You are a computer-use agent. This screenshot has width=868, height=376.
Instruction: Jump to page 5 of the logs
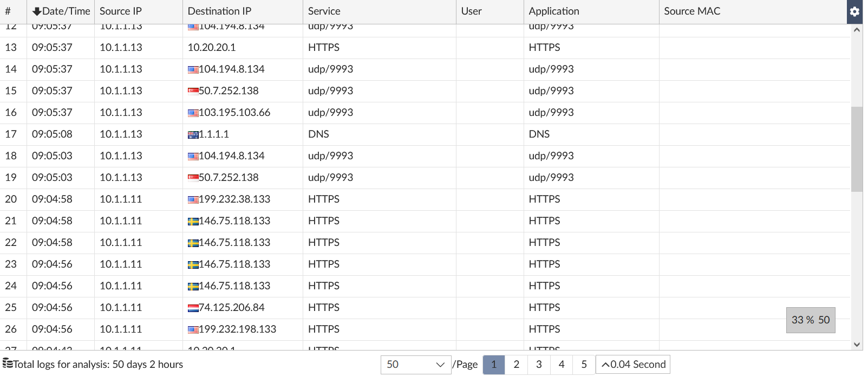coord(584,365)
